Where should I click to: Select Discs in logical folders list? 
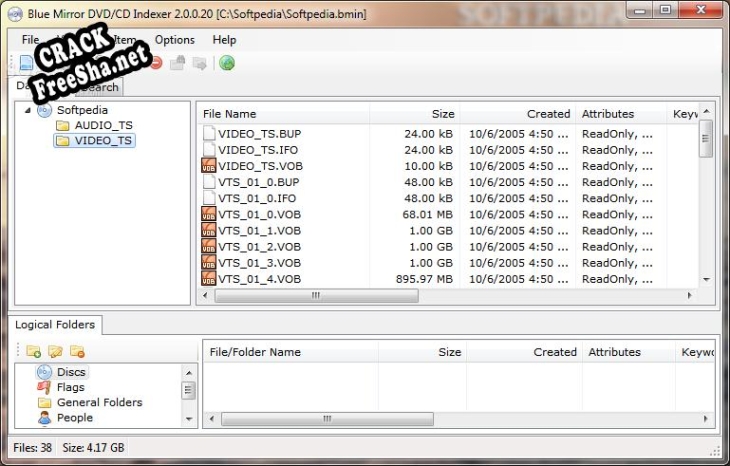(70, 372)
